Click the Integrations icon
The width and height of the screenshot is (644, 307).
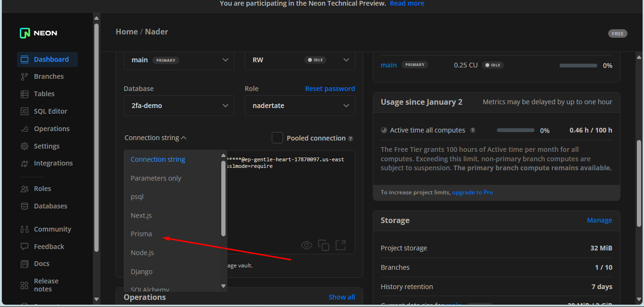pyautogui.click(x=25, y=163)
